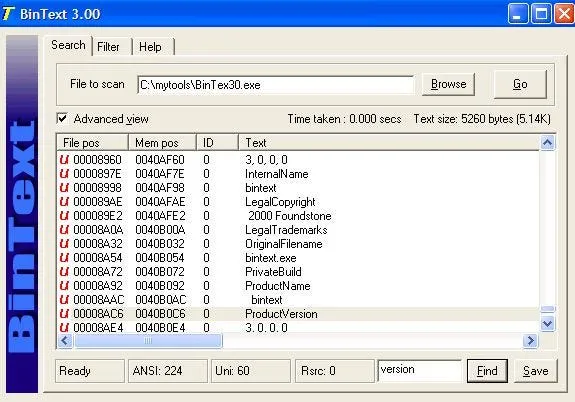This screenshot has height=402, width=575.
Task: Click the vertical scrollbar thumb
Action: point(548,309)
